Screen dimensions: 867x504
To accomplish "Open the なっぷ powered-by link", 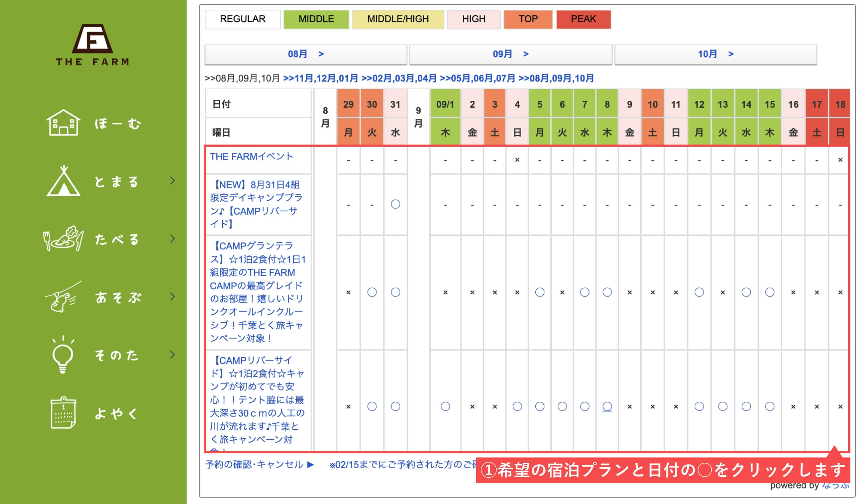I will point(836,485).
